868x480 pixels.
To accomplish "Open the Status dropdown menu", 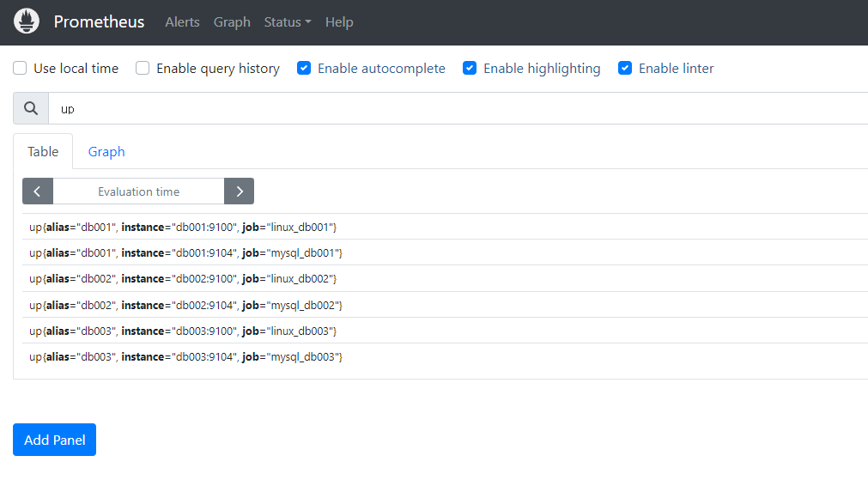I will click(288, 22).
